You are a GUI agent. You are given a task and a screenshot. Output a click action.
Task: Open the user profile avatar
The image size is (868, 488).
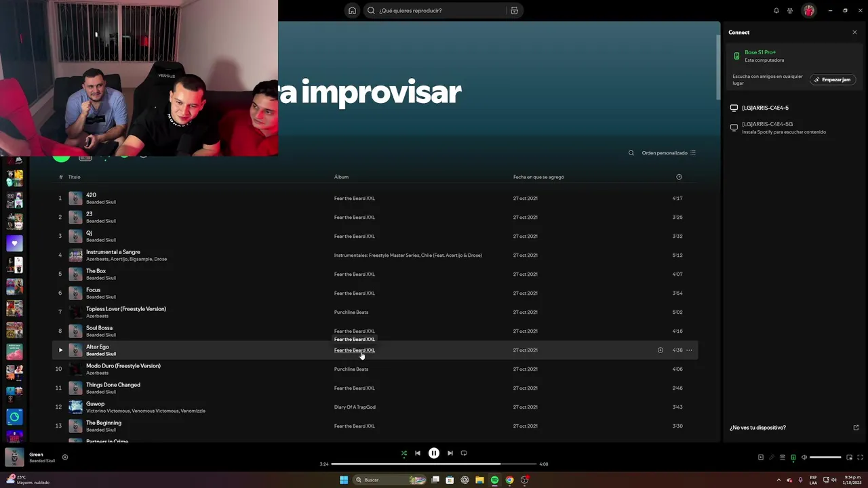[808, 10]
